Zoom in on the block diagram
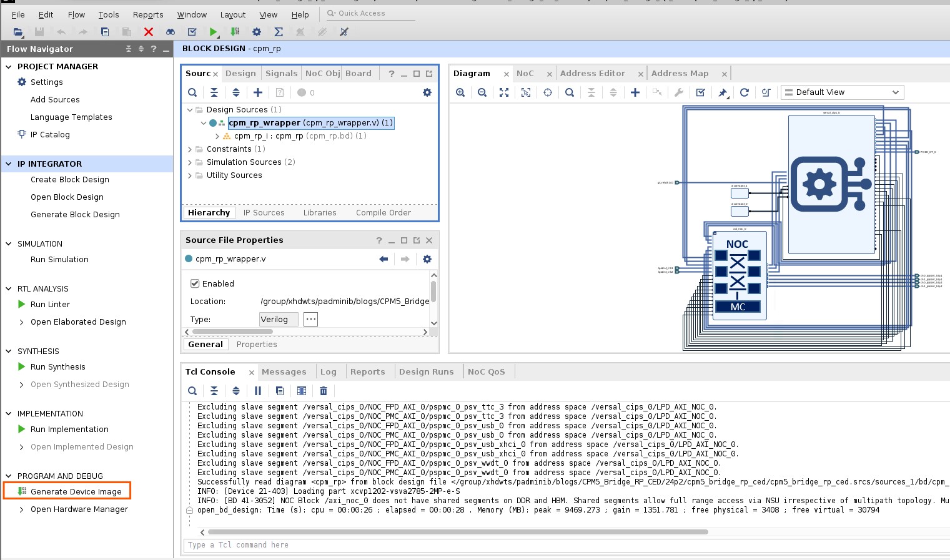Screen dimensions: 950x560 click(x=460, y=92)
